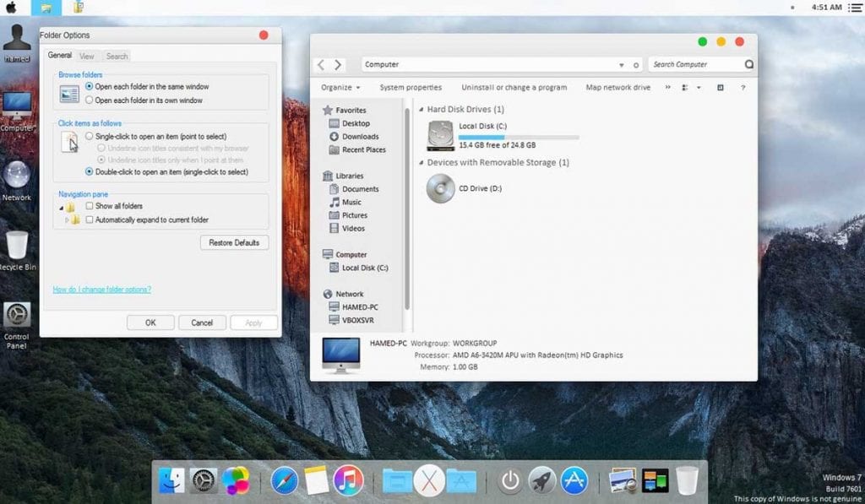
Task: Click the search magnifier icon
Action: [748, 64]
